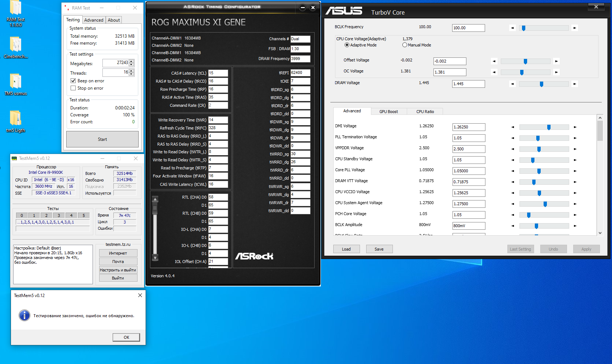
Task: Click scroll-down arrow in ASRock RTL panel
Action: pos(155,258)
